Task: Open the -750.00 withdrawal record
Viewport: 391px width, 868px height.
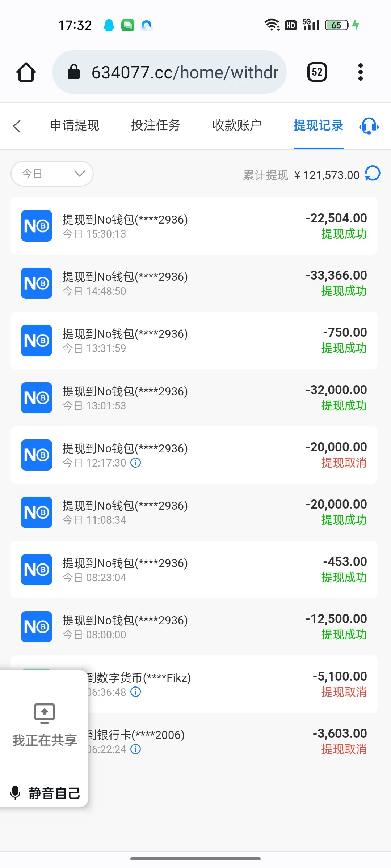Action: [x=194, y=340]
